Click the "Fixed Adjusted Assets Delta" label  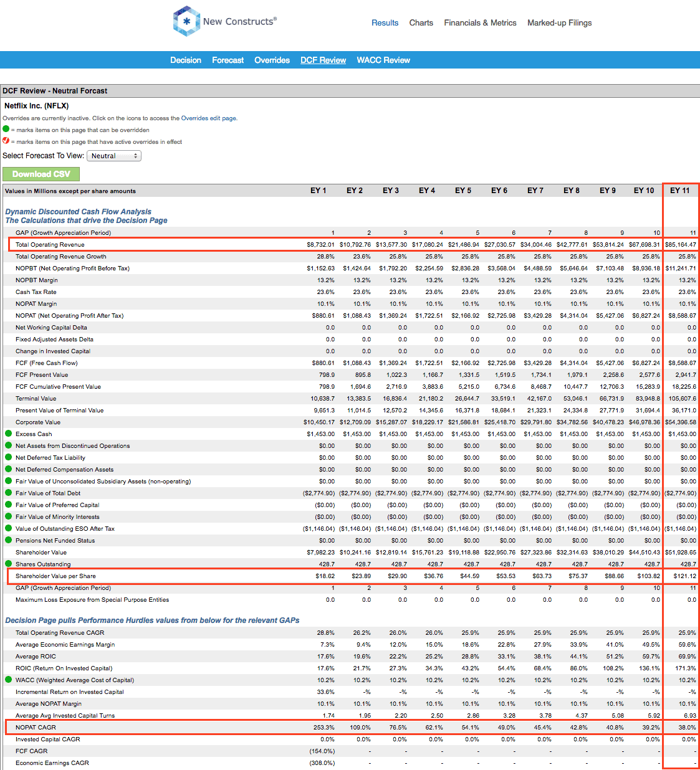(x=54, y=340)
